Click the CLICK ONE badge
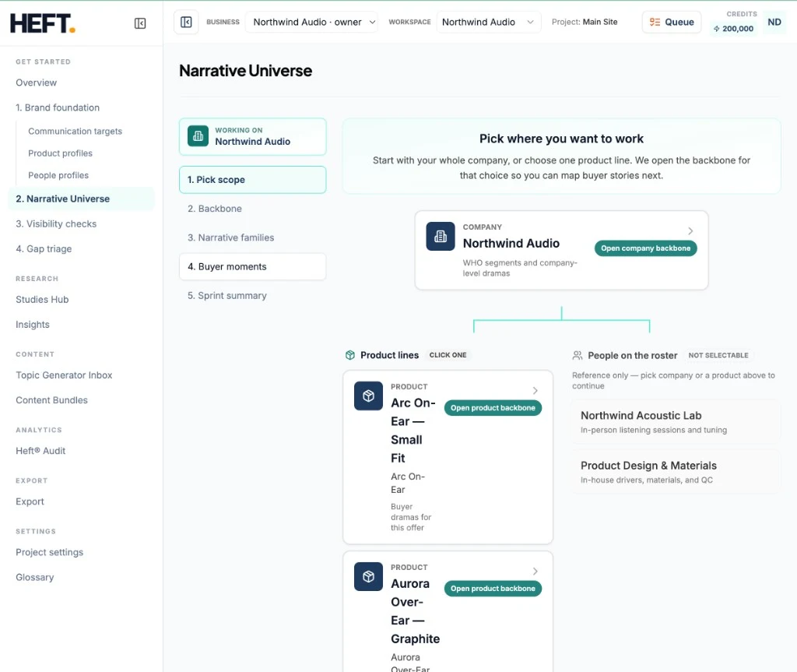 (x=448, y=355)
